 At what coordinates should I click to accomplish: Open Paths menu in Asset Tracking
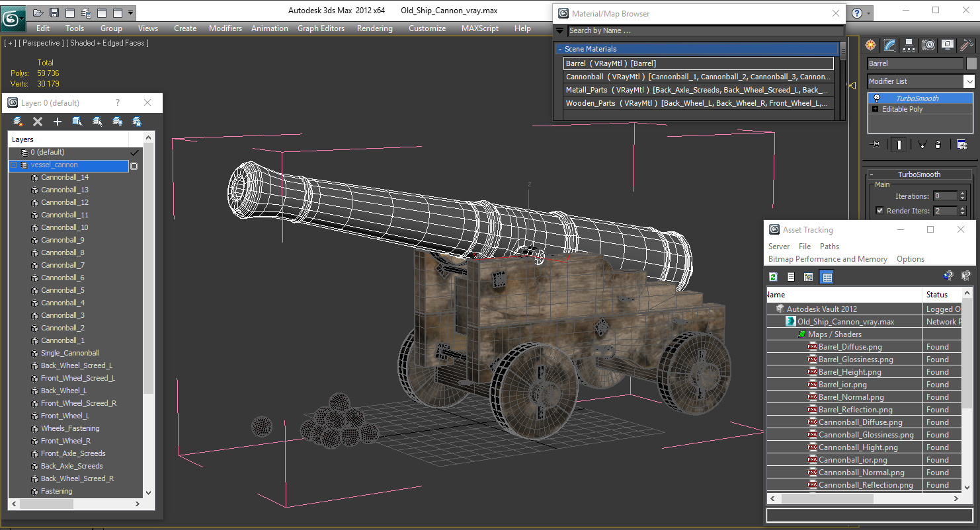coord(829,246)
